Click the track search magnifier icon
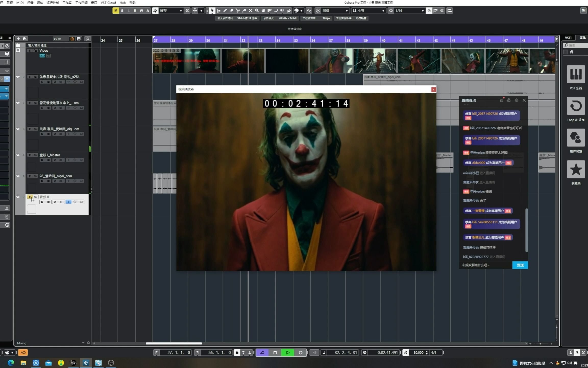The width and height of the screenshot is (588, 368). point(87,39)
